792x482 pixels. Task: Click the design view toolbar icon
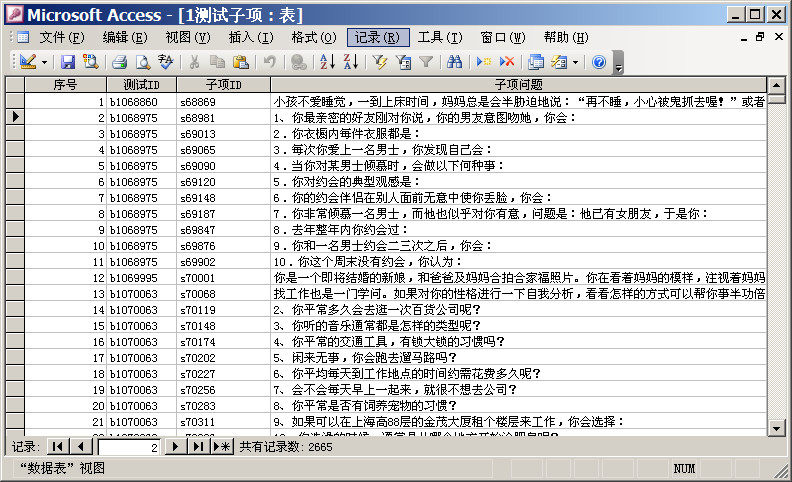pyautogui.click(x=28, y=62)
